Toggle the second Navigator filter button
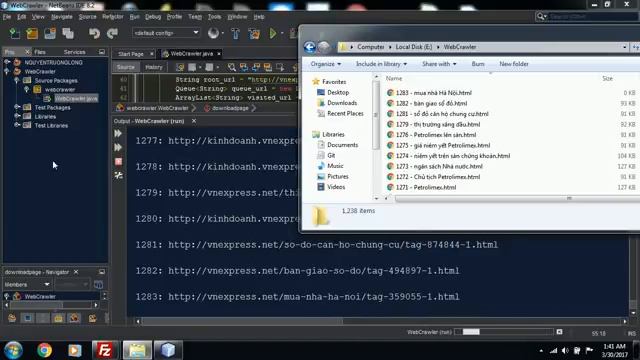 coord(27,318)
